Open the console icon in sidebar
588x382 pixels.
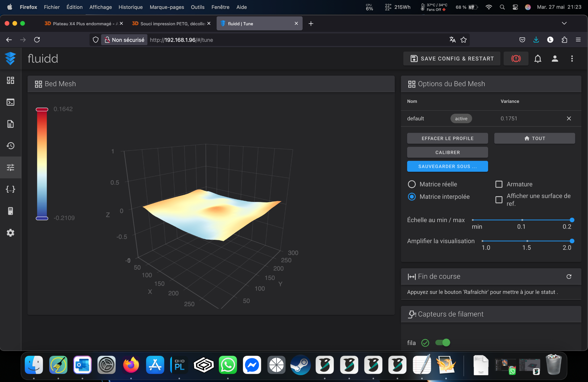(10, 102)
